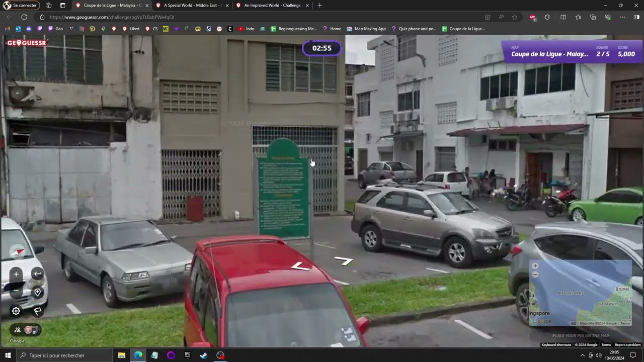Open the Keyboard shortcuts link
Viewport: 644px width, 362px height.
click(x=556, y=345)
